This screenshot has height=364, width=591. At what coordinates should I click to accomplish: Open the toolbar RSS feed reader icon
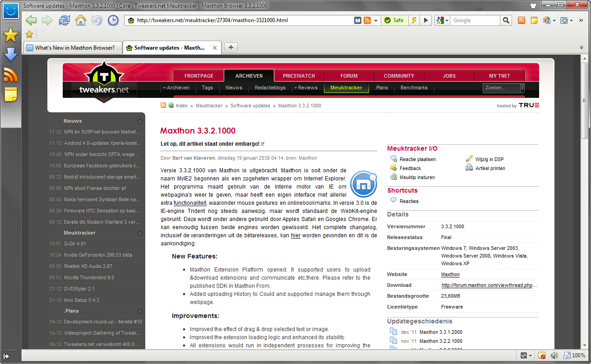[x=522, y=20]
